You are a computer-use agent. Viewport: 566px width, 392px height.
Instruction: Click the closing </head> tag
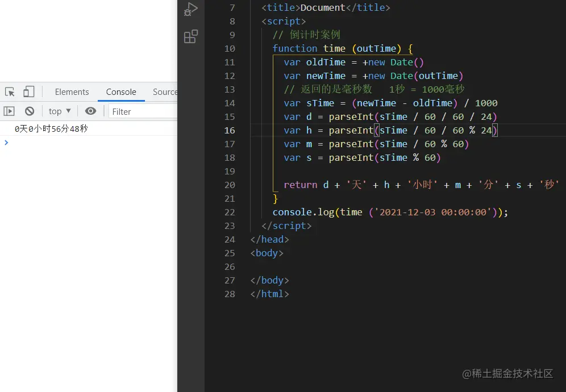269,239
